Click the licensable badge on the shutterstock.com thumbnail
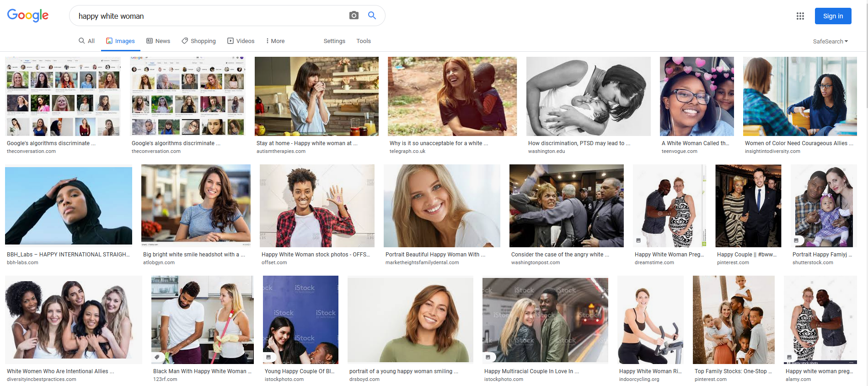The width and height of the screenshot is (868, 386). click(796, 240)
